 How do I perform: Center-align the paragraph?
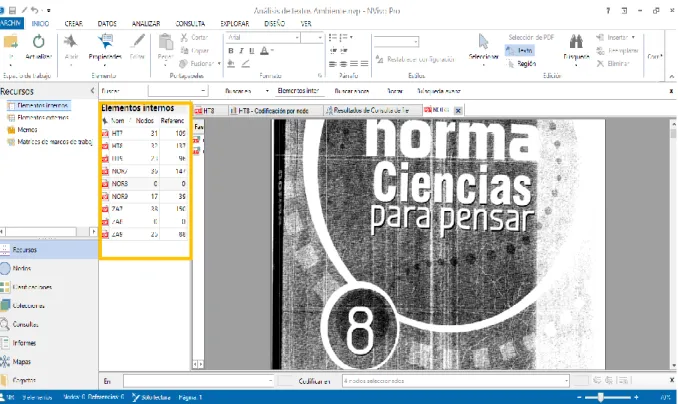(x=343, y=64)
